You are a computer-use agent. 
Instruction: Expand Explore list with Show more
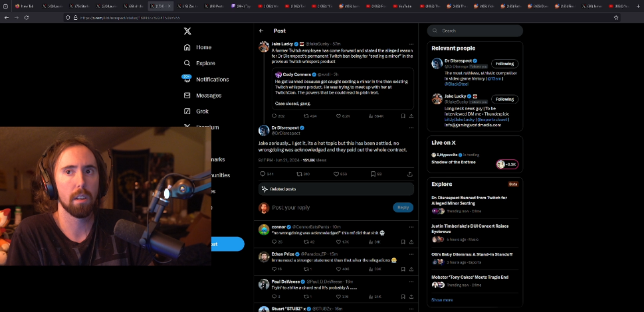pyautogui.click(x=442, y=299)
